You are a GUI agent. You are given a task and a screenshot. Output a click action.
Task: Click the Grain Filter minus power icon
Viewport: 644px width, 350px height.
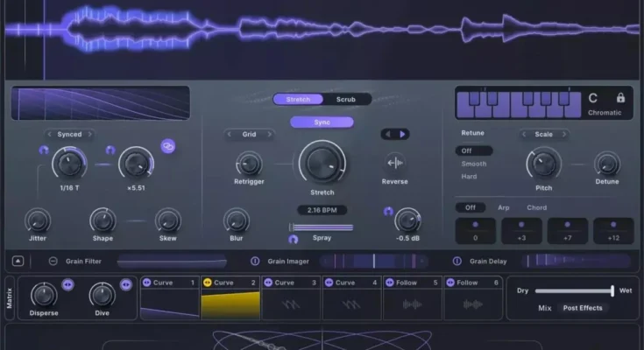53,261
